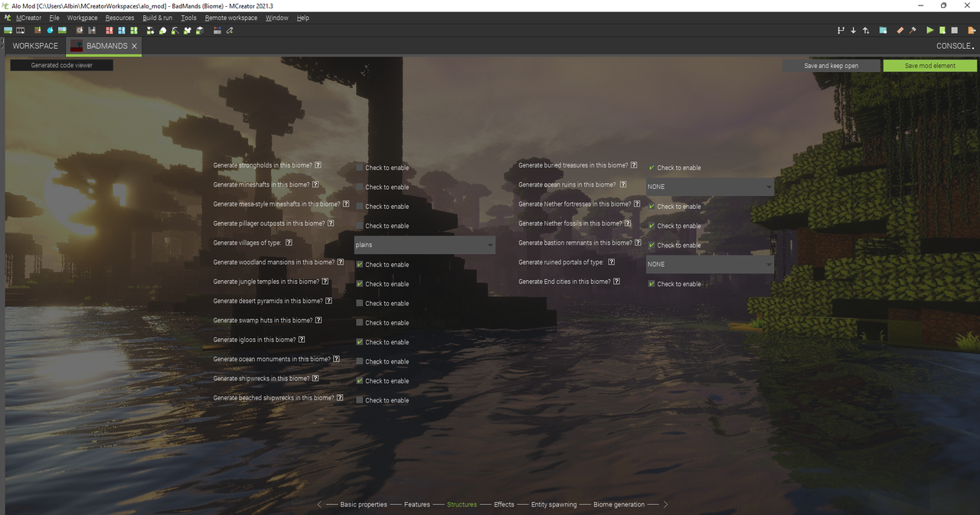Click the green run server icon
Screen dimensions: 980x515
[x=942, y=31]
